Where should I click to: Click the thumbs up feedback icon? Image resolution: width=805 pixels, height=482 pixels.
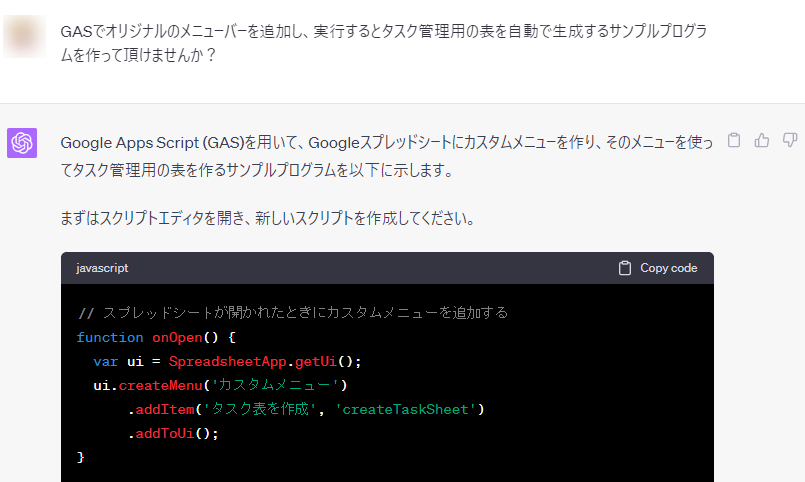[762, 141]
